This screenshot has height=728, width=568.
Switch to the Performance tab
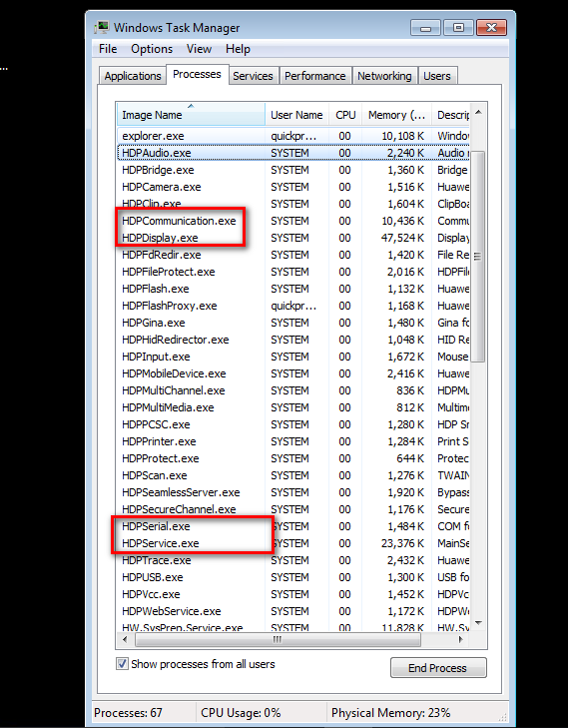(x=315, y=76)
